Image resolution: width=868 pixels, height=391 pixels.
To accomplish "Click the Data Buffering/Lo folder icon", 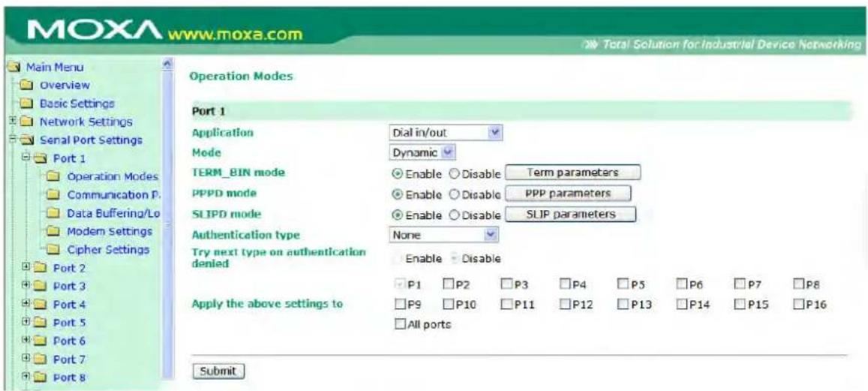I will pos(53,212).
